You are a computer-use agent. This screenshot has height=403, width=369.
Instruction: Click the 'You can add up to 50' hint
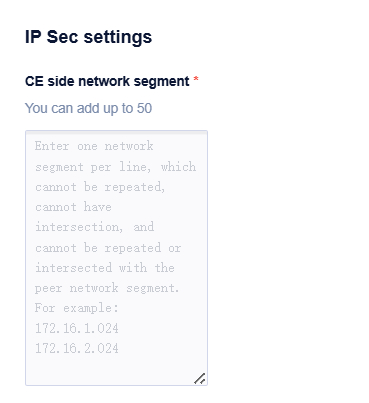click(88, 108)
